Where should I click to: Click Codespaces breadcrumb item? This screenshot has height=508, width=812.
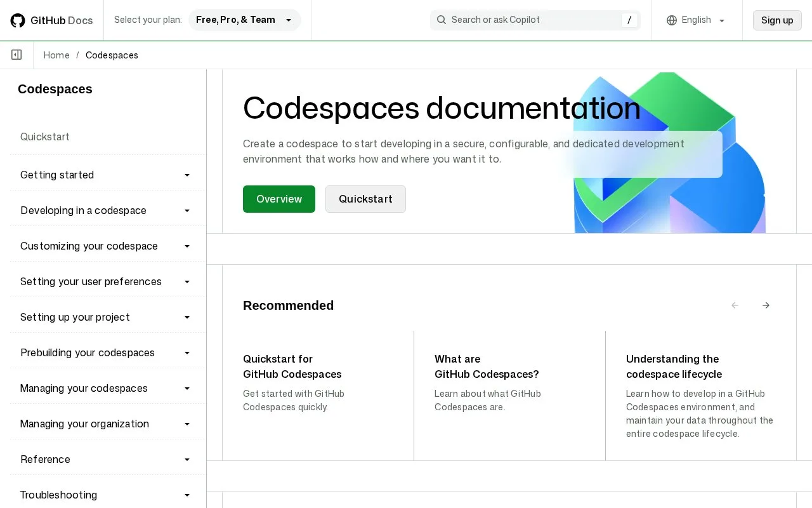click(x=112, y=55)
